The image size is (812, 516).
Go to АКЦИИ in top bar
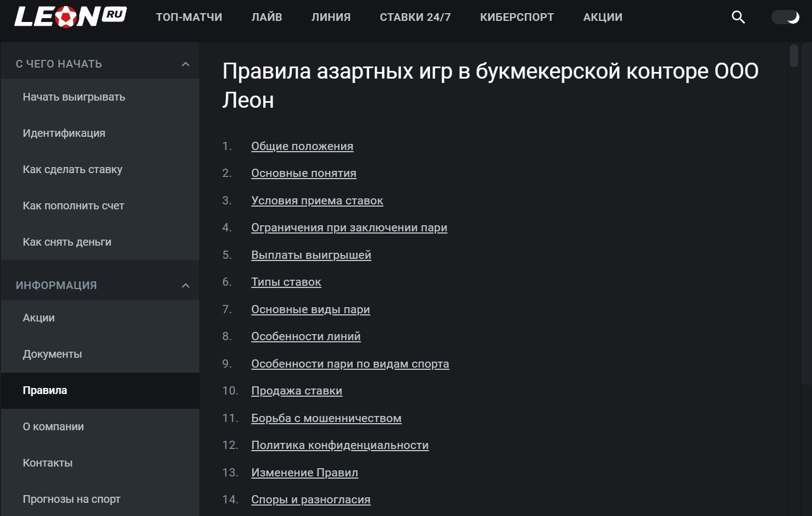[x=603, y=17]
